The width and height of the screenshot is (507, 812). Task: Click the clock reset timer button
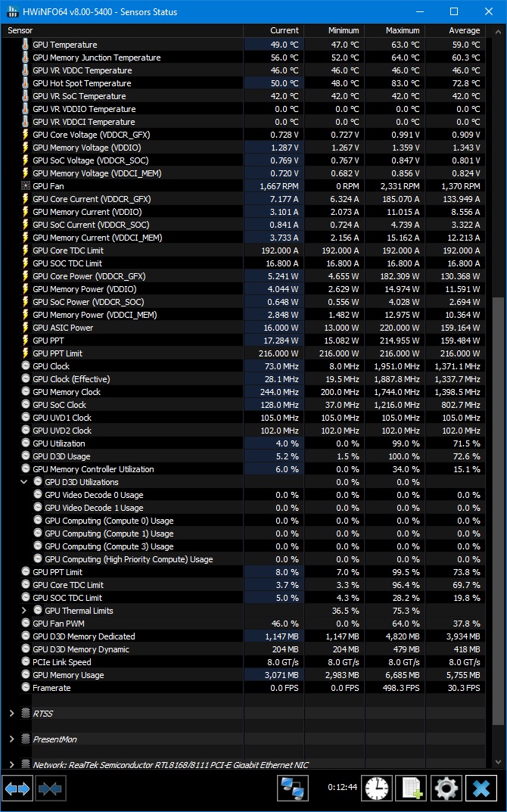376,789
